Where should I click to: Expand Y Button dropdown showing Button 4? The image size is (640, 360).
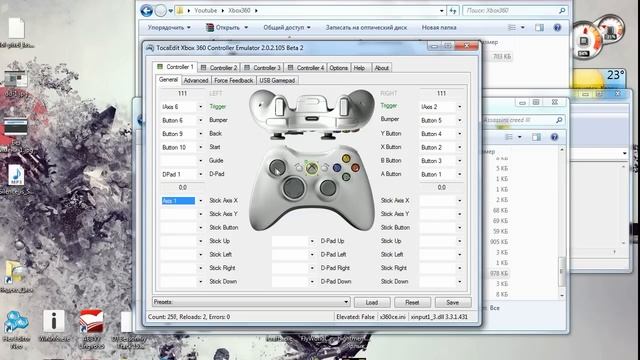460,134
